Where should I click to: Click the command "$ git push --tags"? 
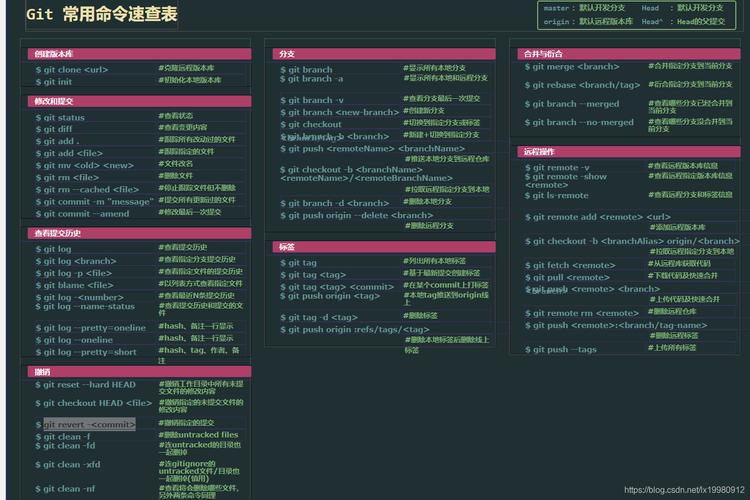[560, 350]
